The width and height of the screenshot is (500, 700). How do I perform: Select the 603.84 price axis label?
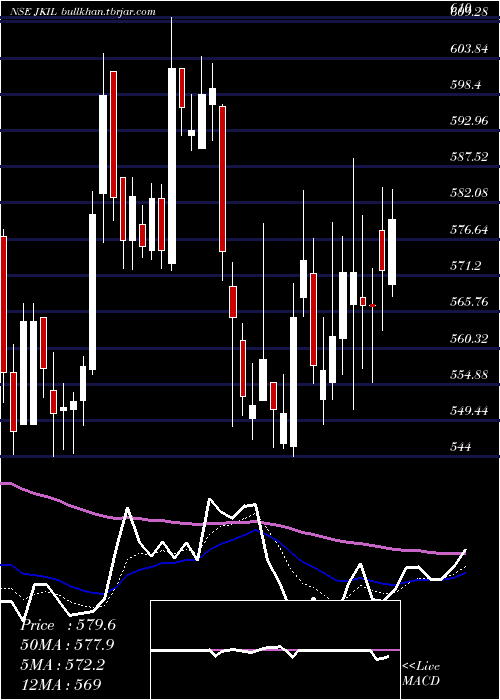pyautogui.click(x=469, y=49)
